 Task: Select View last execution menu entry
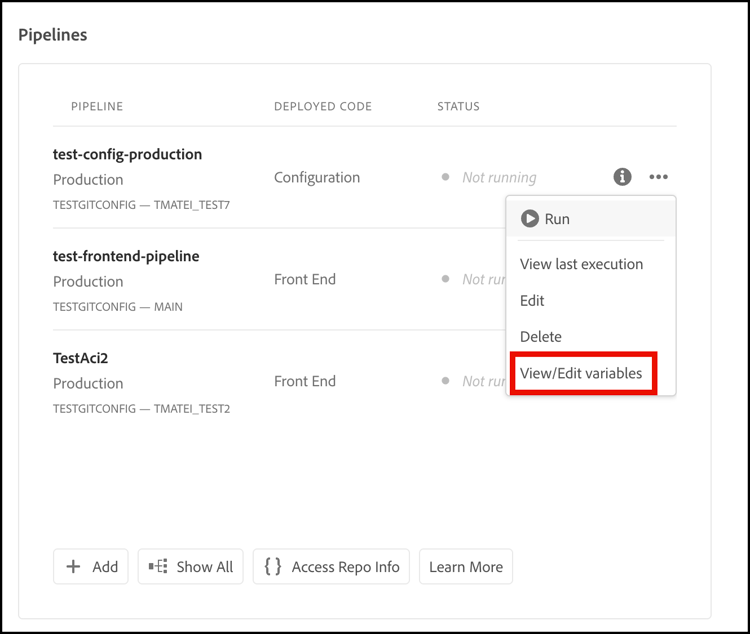click(581, 264)
